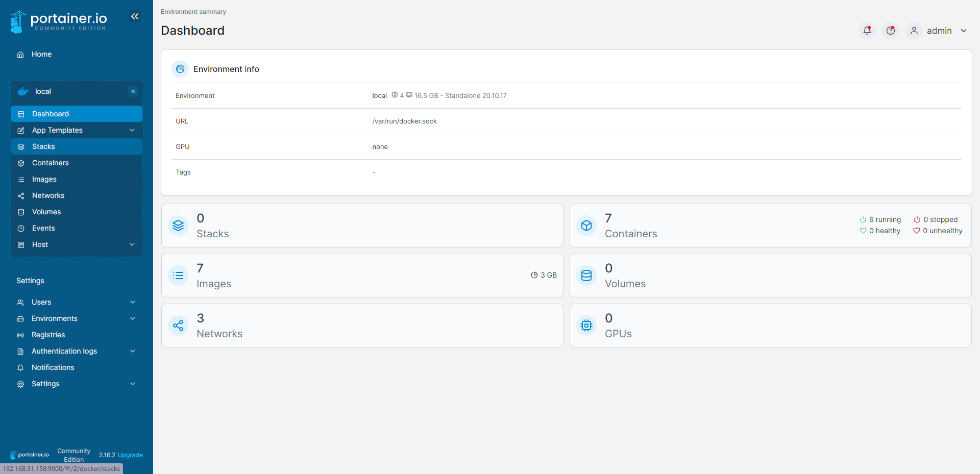980x474 pixels.
Task: Click the Environment info gauge icon
Action: click(180, 69)
